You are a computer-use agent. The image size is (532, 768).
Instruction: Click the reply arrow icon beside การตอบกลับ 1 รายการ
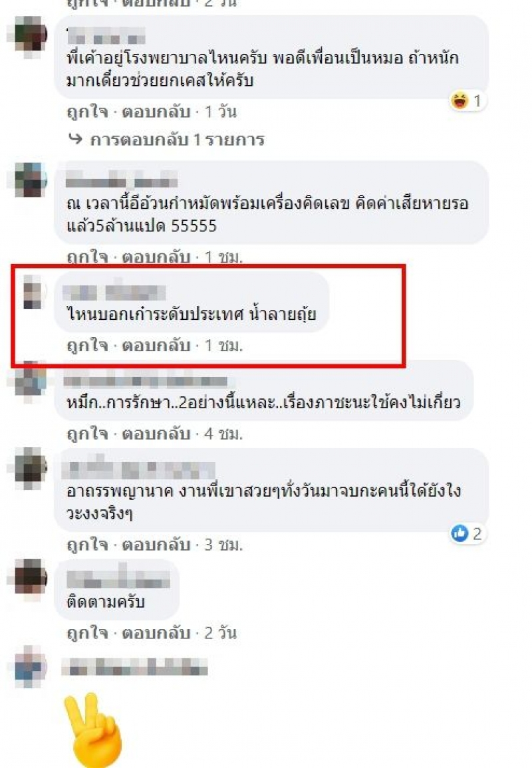(75, 140)
